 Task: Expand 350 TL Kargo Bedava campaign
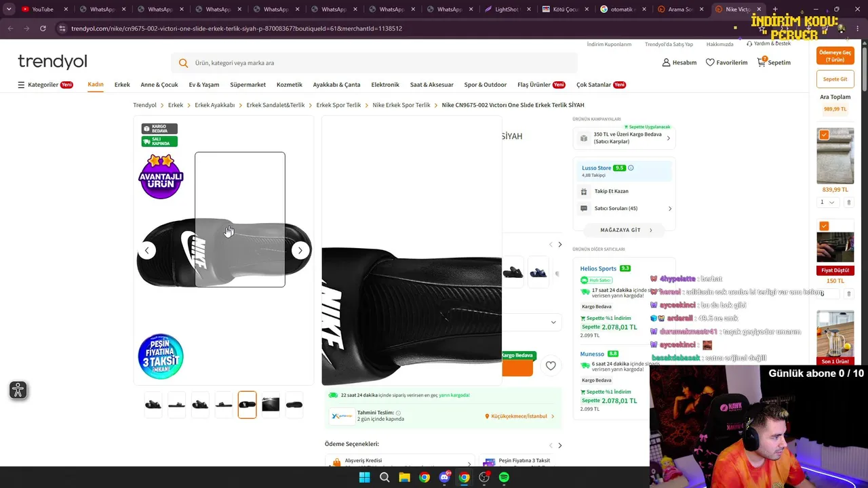pyautogui.click(x=624, y=138)
